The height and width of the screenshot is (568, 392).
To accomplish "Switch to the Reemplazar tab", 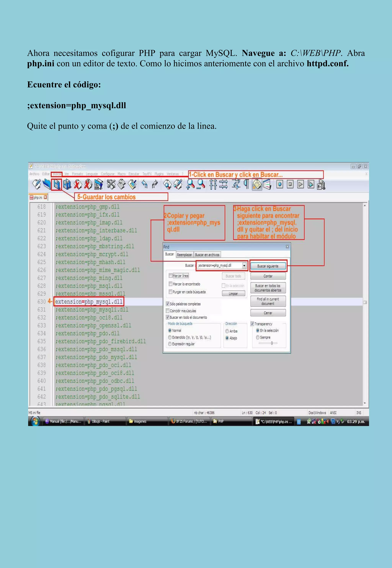I will [185, 255].
